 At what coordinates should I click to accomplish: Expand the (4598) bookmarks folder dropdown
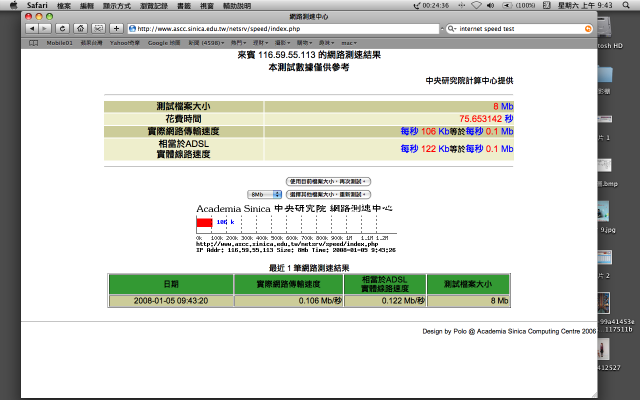point(206,43)
